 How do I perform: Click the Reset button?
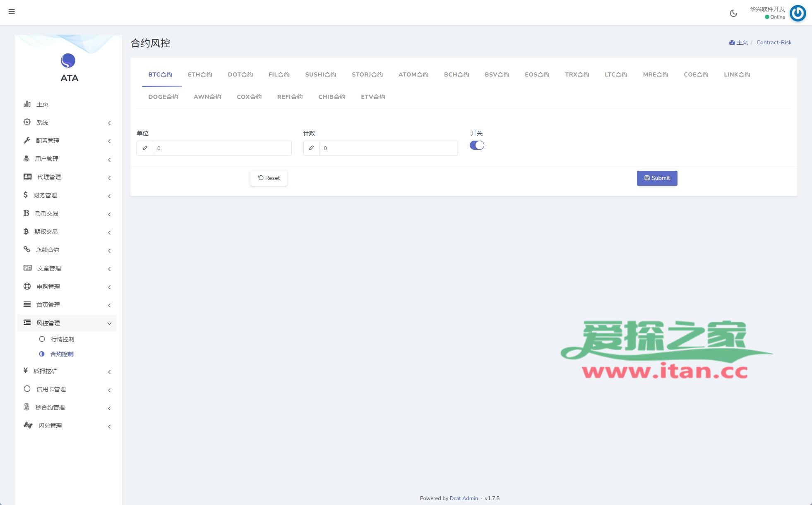click(269, 178)
